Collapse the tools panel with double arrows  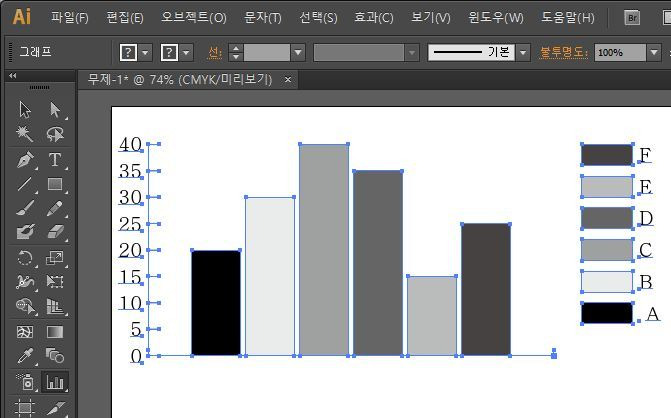click(13, 76)
